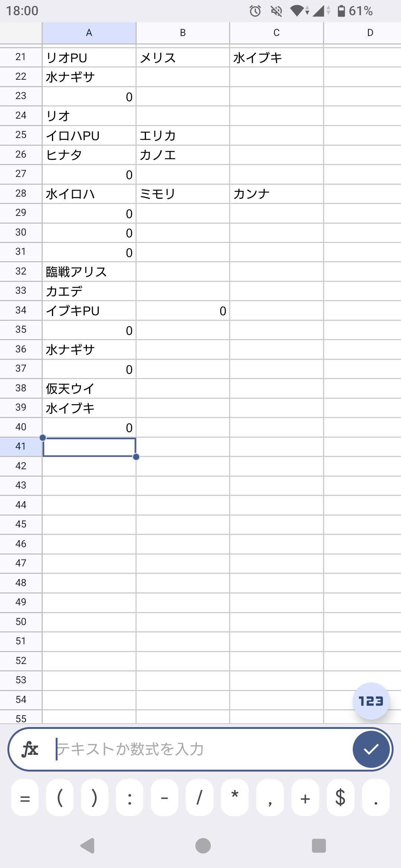Select column A header

(89, 33)
